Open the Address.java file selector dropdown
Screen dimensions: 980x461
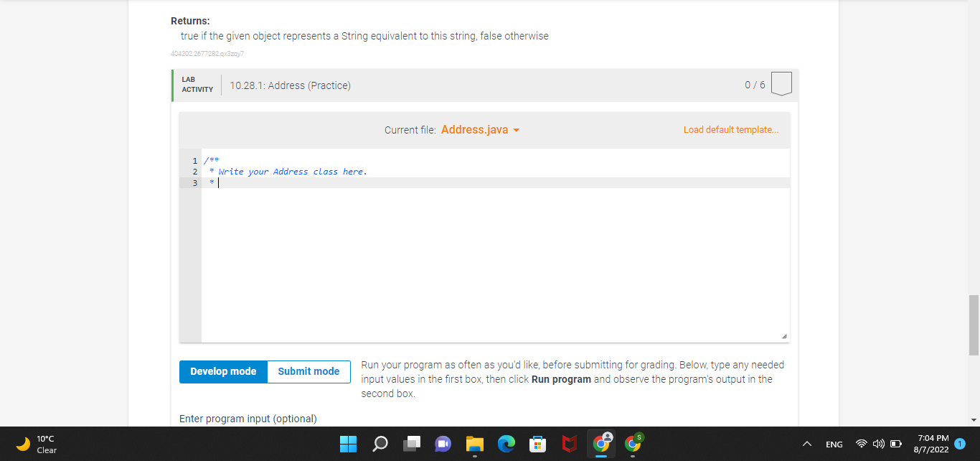point(479,129)
